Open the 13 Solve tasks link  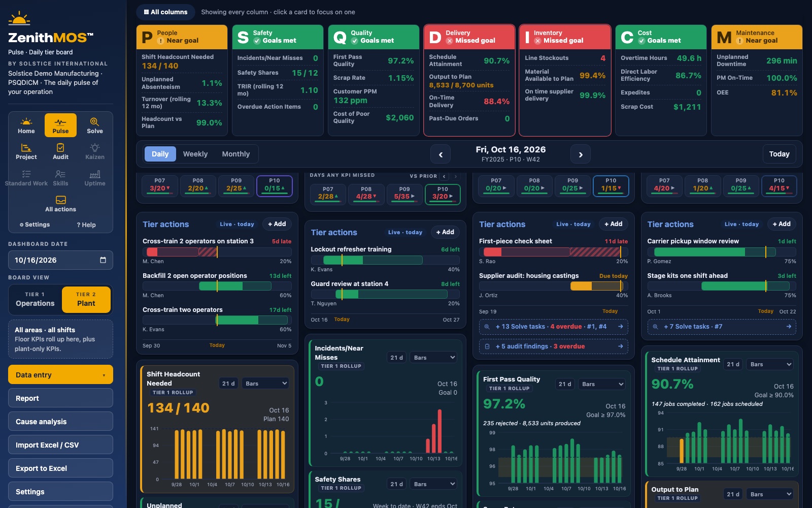pos(553,327)
